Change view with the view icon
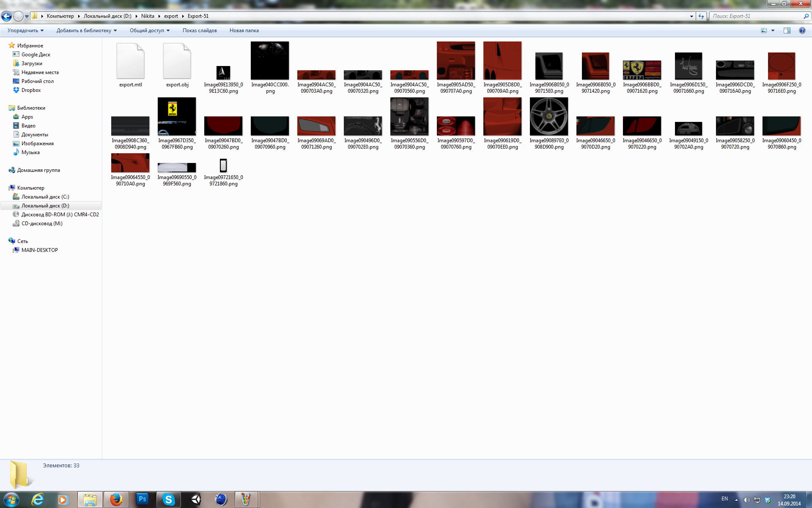Viewport: 812px width, 508px height. [x=764, y=30]
